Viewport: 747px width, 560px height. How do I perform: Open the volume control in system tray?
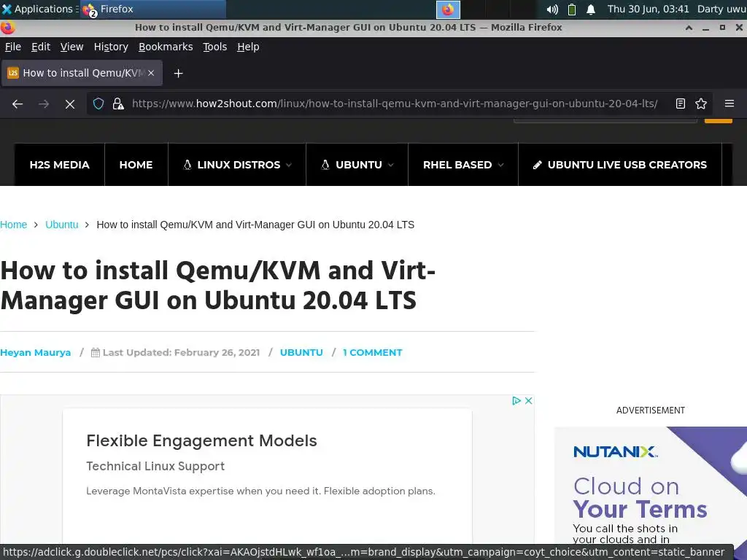552,9
